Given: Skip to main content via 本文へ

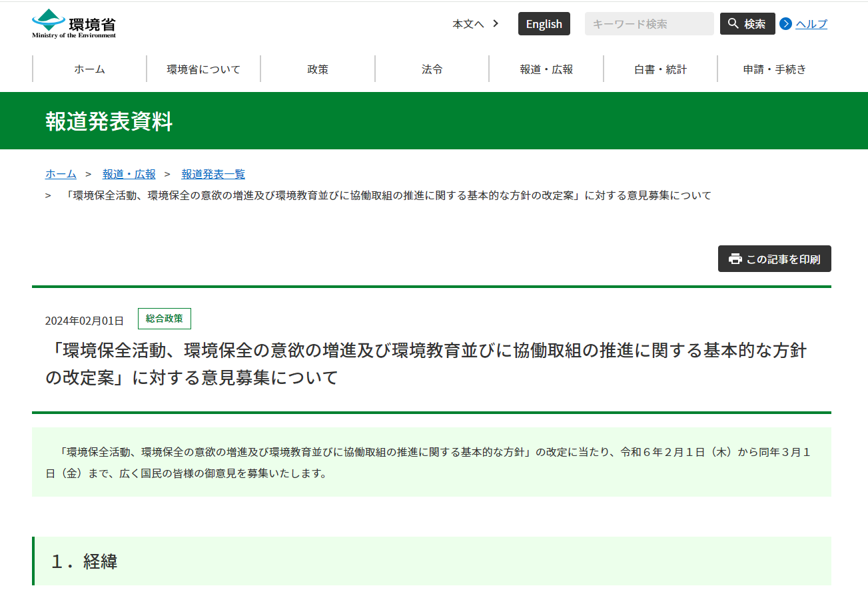Looking at the screenshot, I should (468, 24).
